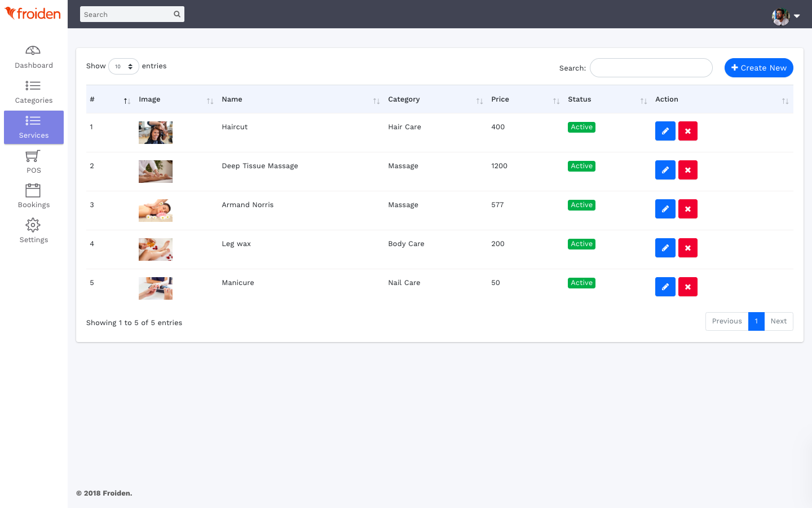Delete the Deep Tissue Massage service

pyautogui.click(x=687, y=170)
